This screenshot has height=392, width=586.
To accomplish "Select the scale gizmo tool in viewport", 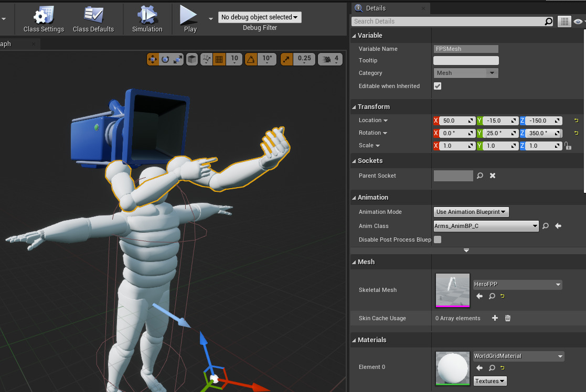I will coord(178,59).
